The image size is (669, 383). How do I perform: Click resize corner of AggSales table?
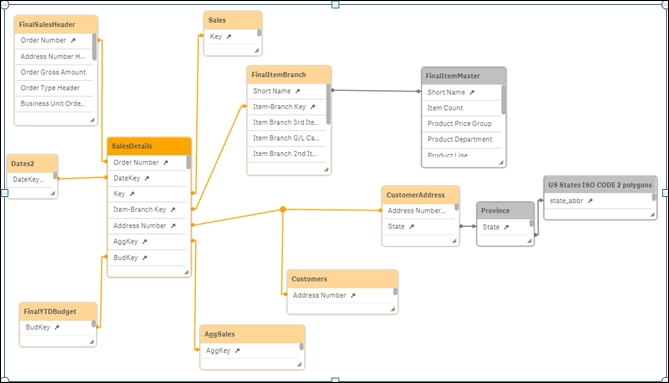tap(299, 365)
